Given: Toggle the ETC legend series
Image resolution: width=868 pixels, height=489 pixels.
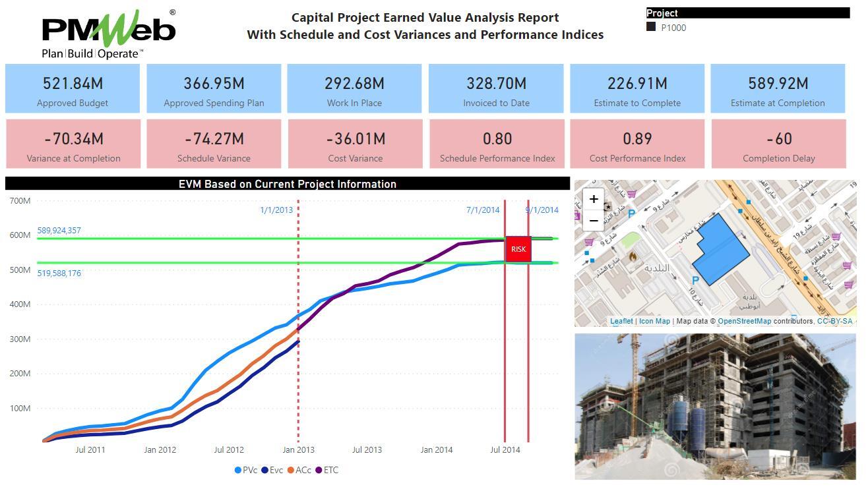Looking at the screenshot, I should (326, 470).
